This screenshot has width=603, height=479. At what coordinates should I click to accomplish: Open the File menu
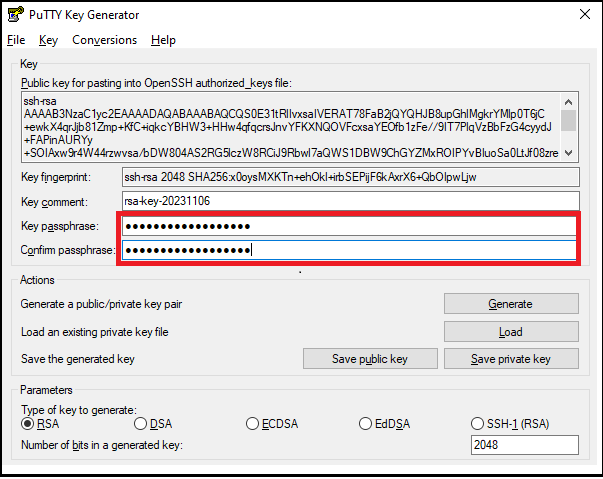pos(15,40)
